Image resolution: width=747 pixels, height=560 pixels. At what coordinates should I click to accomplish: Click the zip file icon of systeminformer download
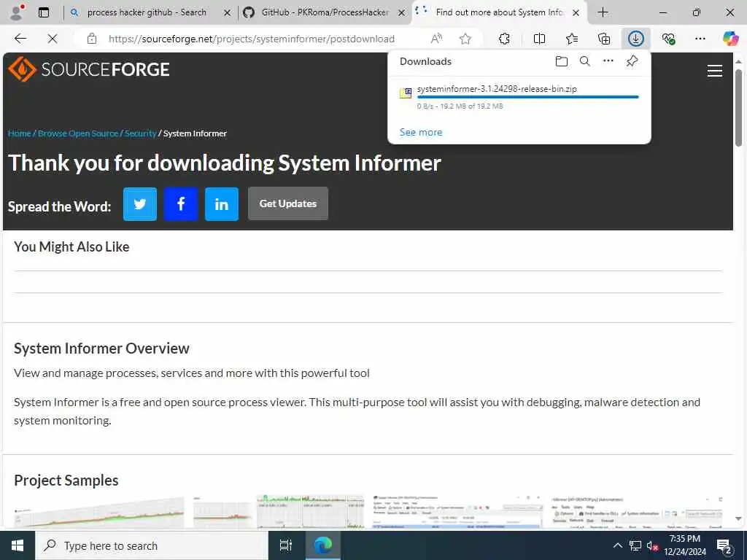click(406, 93)
